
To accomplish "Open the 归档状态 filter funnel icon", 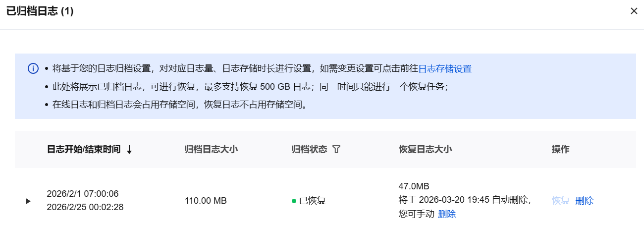I will click(x=336, y=149).
